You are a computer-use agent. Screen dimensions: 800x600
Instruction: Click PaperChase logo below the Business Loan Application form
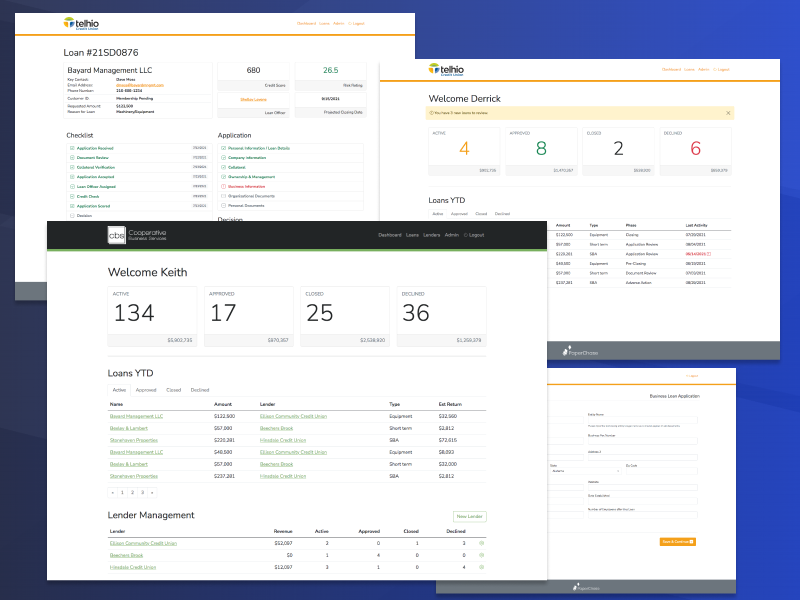[586, 588]
